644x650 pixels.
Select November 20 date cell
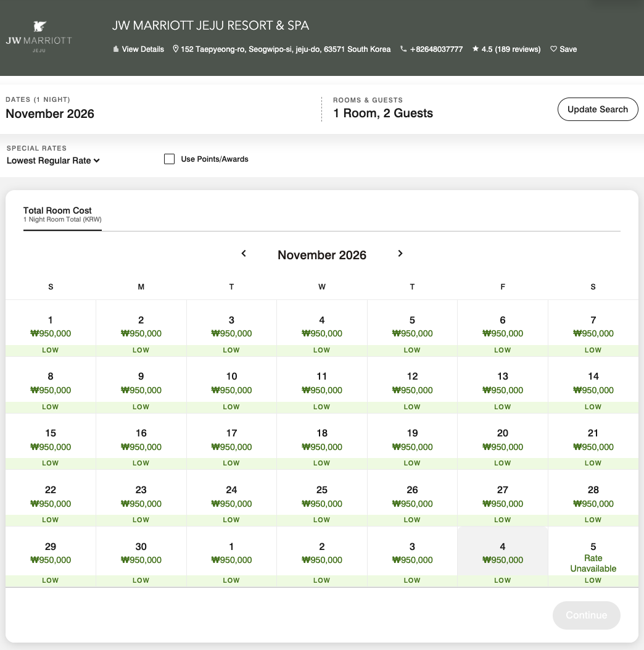click(x=502, y=441)
